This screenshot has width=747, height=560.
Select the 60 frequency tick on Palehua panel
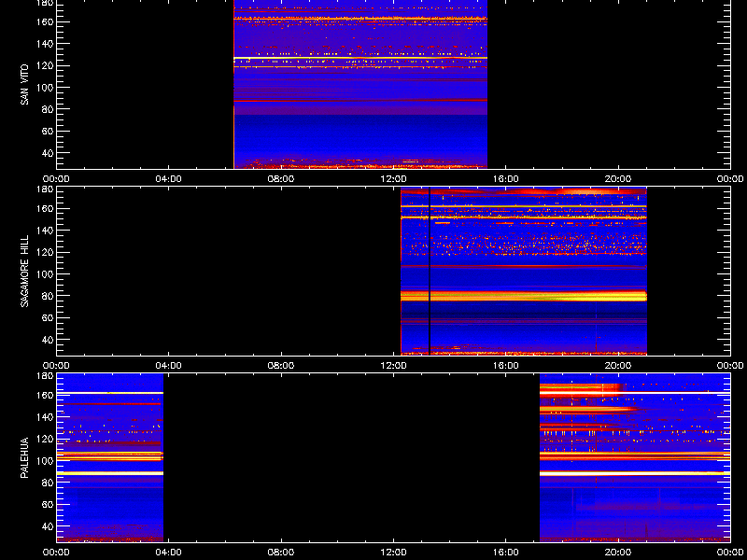(x=48, y=505)
